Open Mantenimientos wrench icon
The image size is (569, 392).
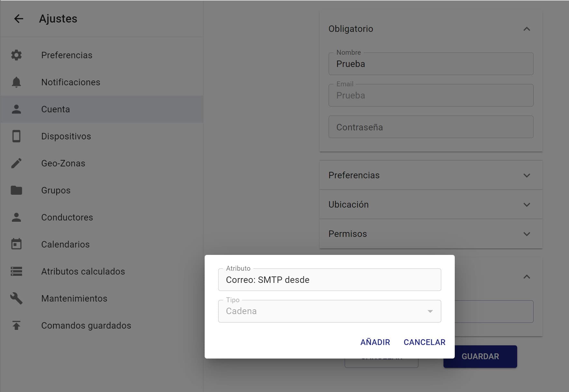tap(16, 298)
